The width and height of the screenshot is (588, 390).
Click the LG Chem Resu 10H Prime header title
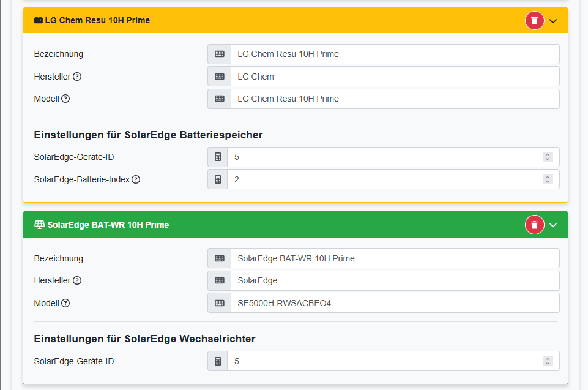point(97,20)
